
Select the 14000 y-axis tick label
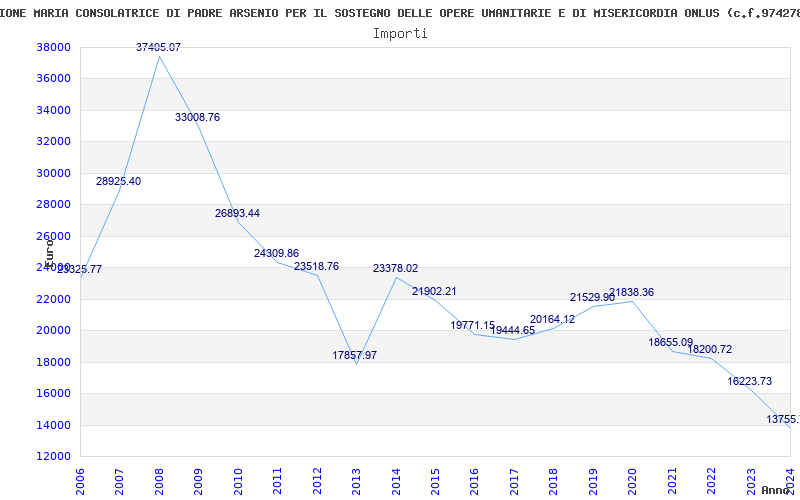point(53,426)
